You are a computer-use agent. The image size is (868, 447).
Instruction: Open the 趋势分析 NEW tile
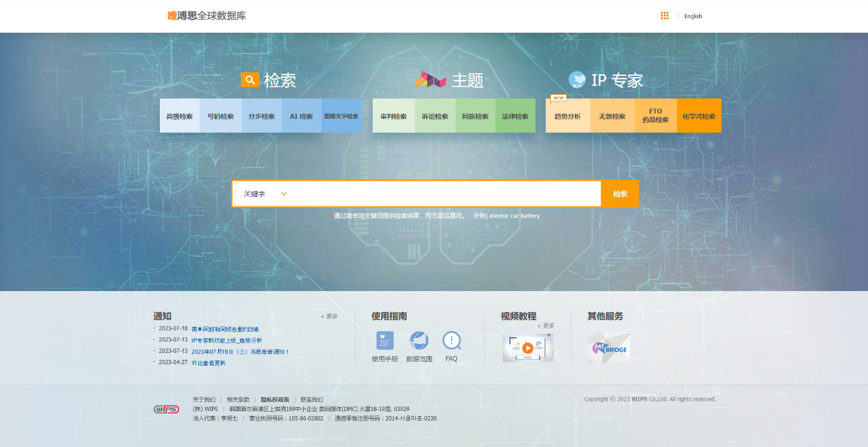[567, 116]
